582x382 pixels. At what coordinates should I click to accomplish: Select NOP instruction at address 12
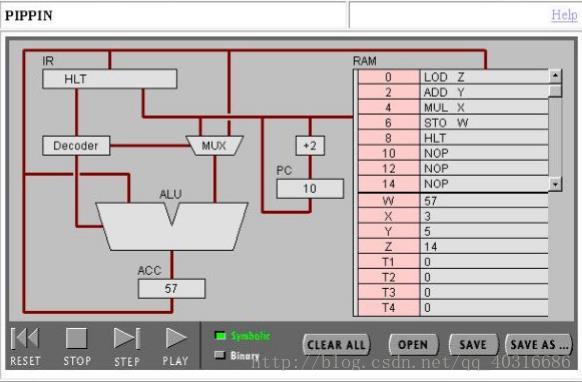(484, 168)
